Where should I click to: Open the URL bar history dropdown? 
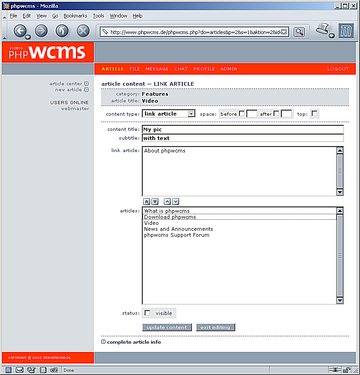(x=284, y=32)
